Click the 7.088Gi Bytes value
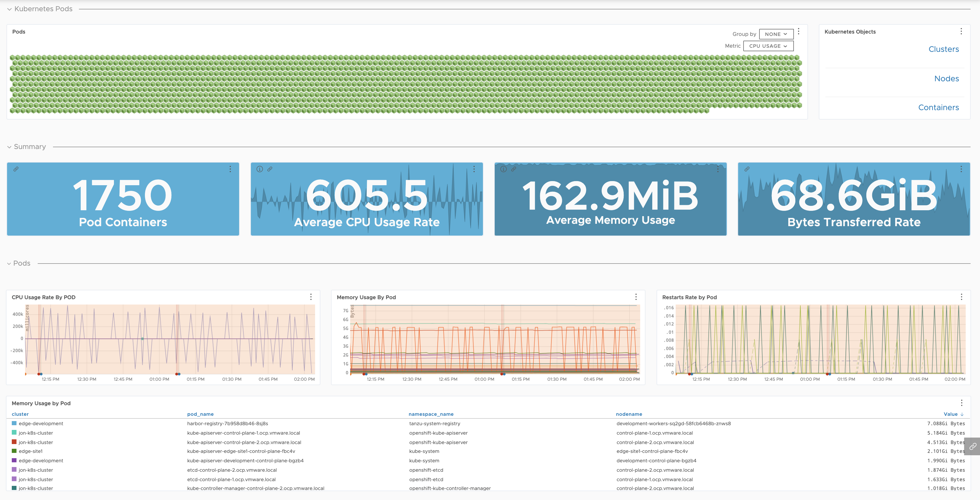The width and height of the screenshot is (980, 500). [x=946, y=423]
